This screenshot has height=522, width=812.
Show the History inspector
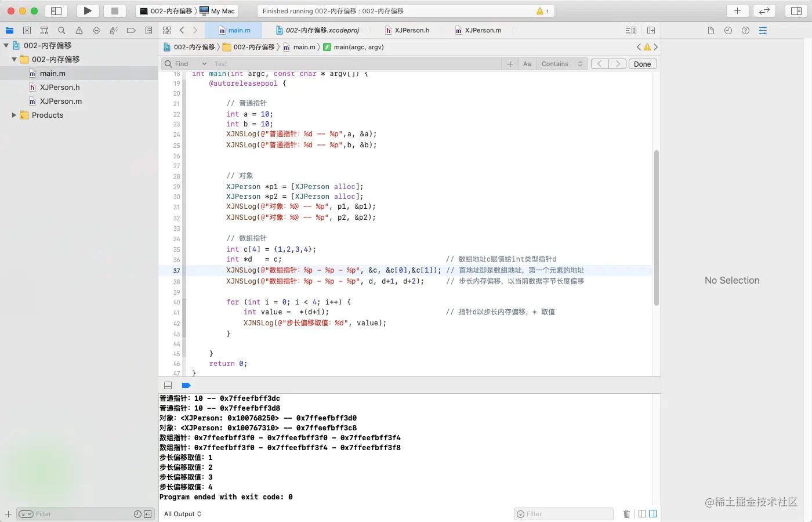pos(728,31)
